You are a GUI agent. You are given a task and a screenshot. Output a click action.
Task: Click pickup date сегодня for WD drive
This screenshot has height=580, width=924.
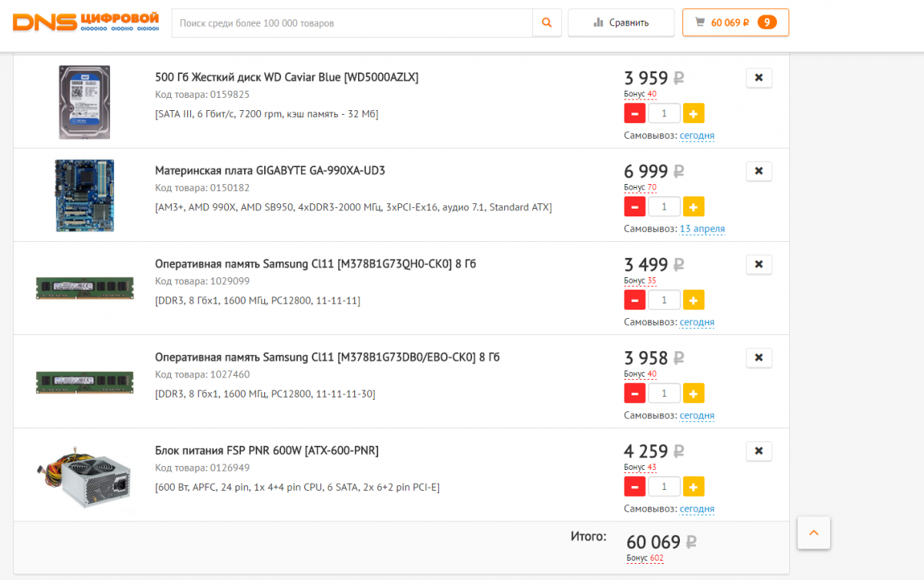pyautogui.click(x=697, y=136)
